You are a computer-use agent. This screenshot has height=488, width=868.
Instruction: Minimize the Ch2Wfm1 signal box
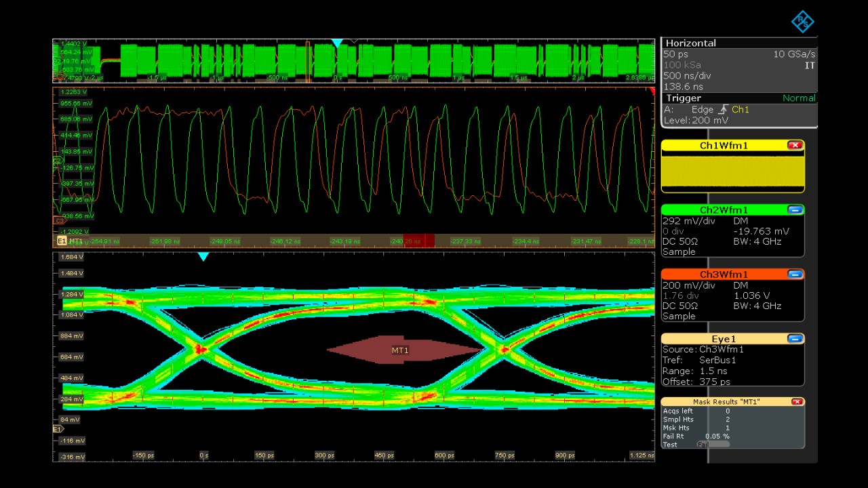click(795, 210)
